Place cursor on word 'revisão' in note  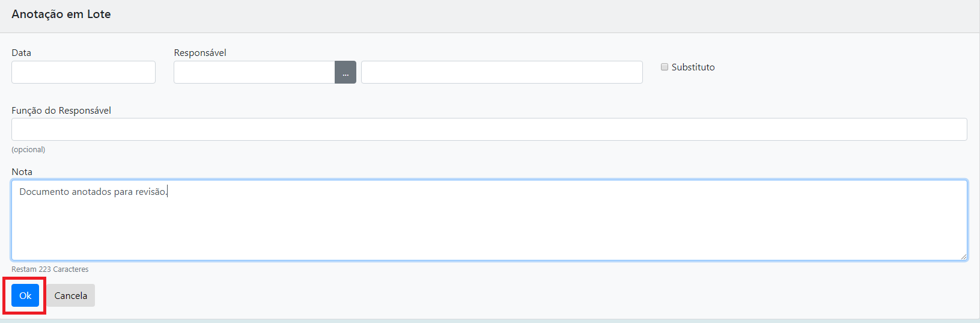(151, 192)
